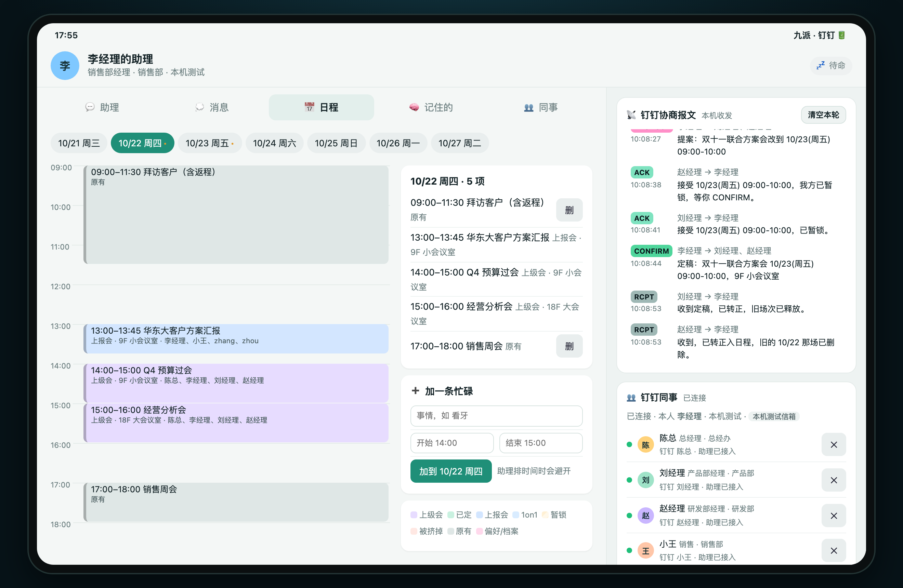Open the 记住的 tab
The image size is (903, 588).
click(x=431, y=107)
